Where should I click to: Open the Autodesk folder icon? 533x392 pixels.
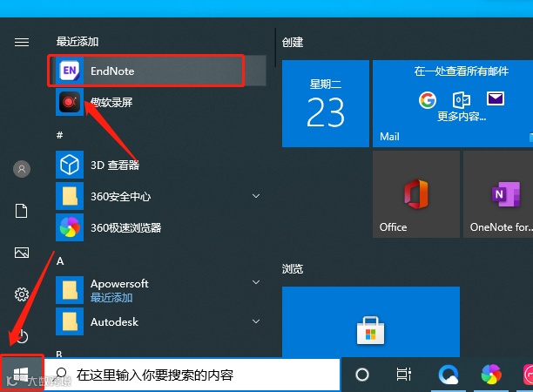coord(70,321)
